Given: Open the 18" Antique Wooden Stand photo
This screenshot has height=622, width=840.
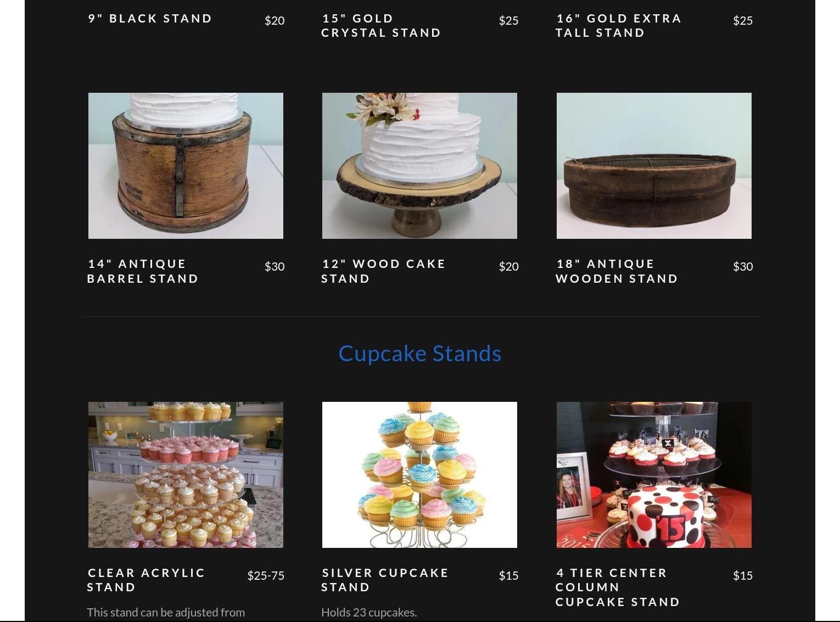Looking at the screenshot, I should click(654, 166).
